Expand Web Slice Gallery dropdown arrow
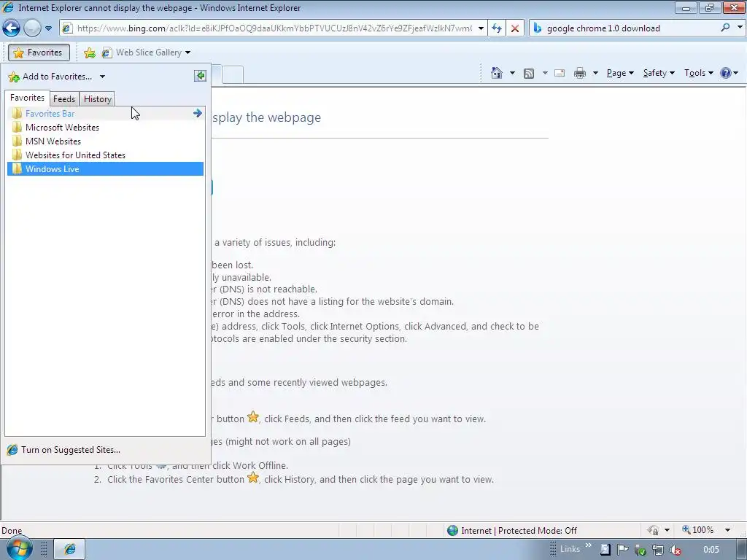 (187, 52)
